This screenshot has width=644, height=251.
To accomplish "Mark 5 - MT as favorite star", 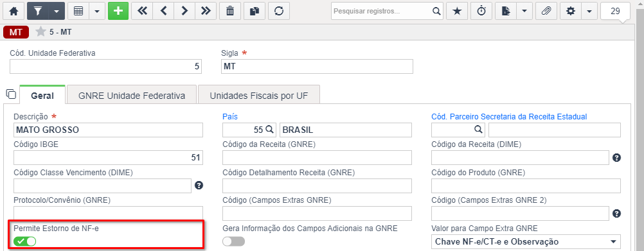I will pos(40,32).
